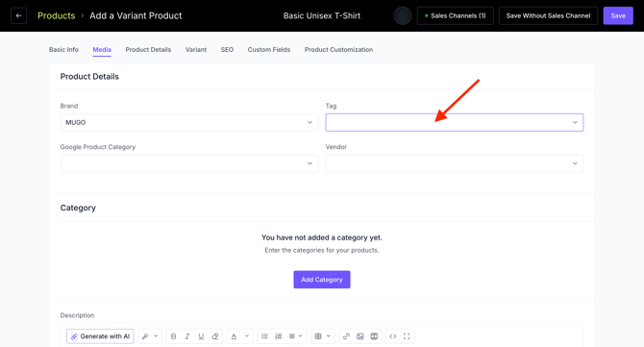Screen dimensions: 644x347
Task: Open the Brand dropdown showing MUGO
Action: click(x=189, y=122)
